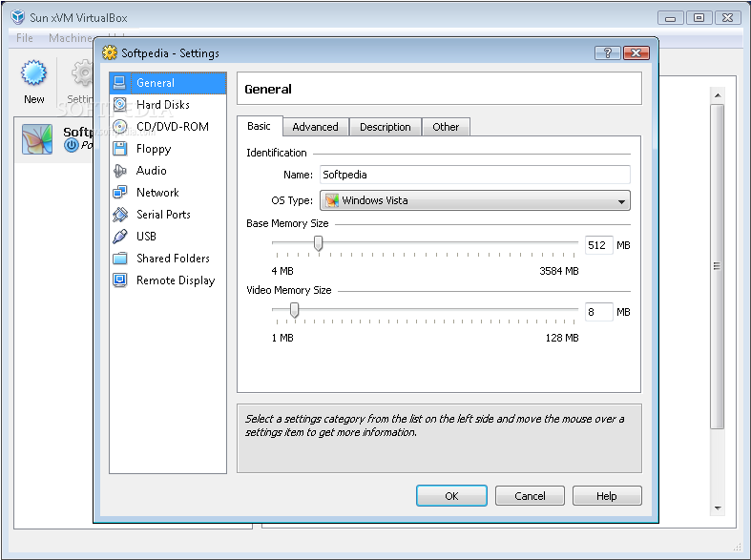
Task: Click the main window vertical scrollbar thumb
Action: (x=717, y=266)
